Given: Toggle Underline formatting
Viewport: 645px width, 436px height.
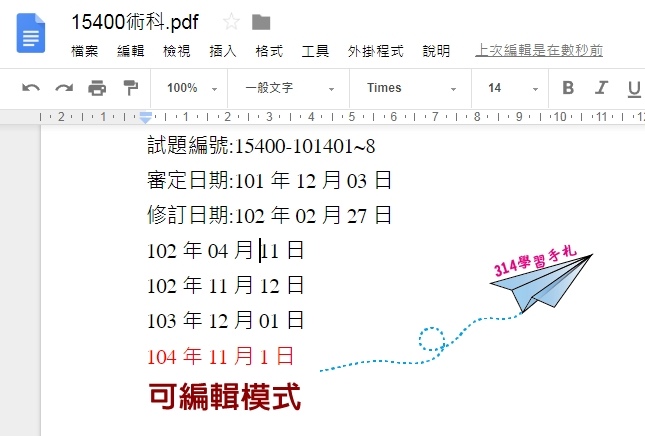Looking at the screenshot, I should pyautogui.click(x=634, y=88).
